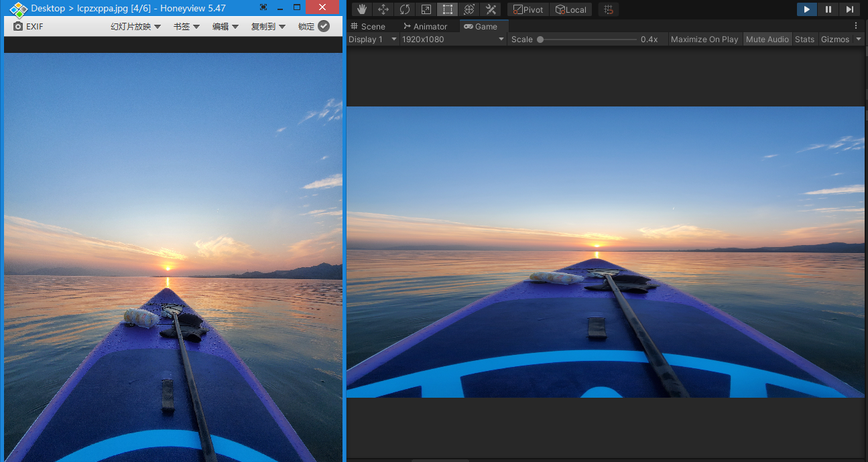Expand the Gizmos dropdown arrow
The height and width of the screenshot is (462, 868).
(859, 40)
